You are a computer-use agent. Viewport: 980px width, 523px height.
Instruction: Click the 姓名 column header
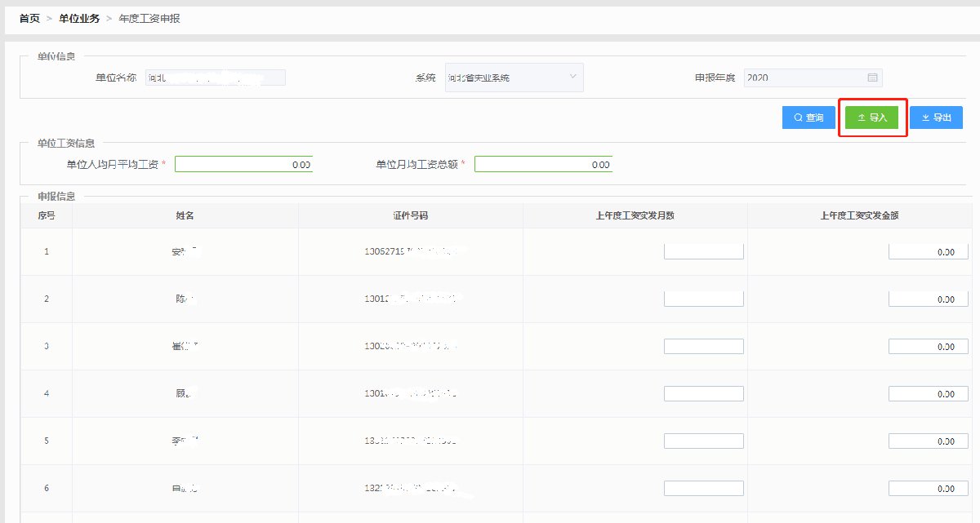click(185, 215)
